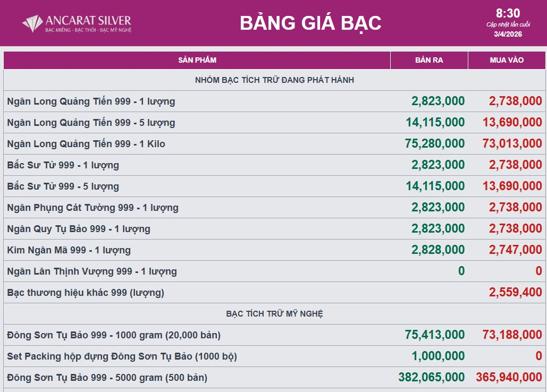Select the Ngân Lân Thịnh Vượng 999 row
The height and width of the screenshot is (392, 547).
92,271
